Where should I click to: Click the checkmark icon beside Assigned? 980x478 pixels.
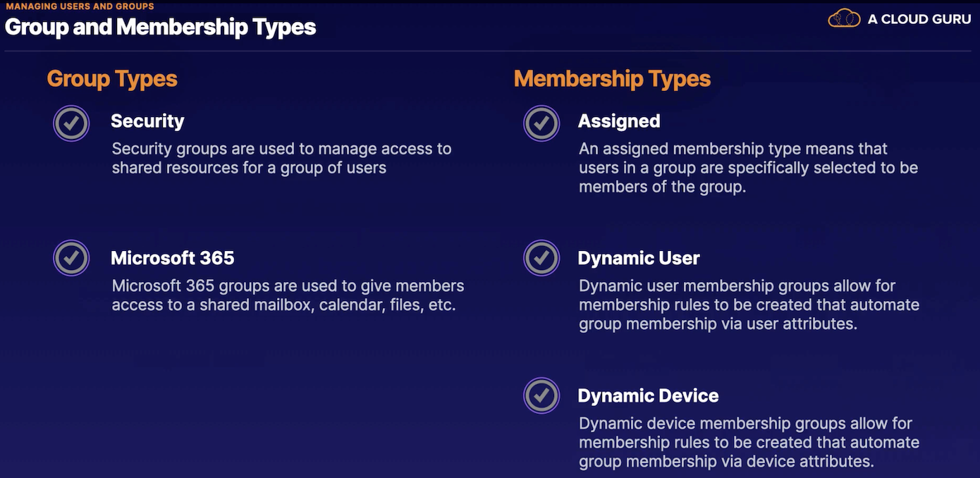541,123
